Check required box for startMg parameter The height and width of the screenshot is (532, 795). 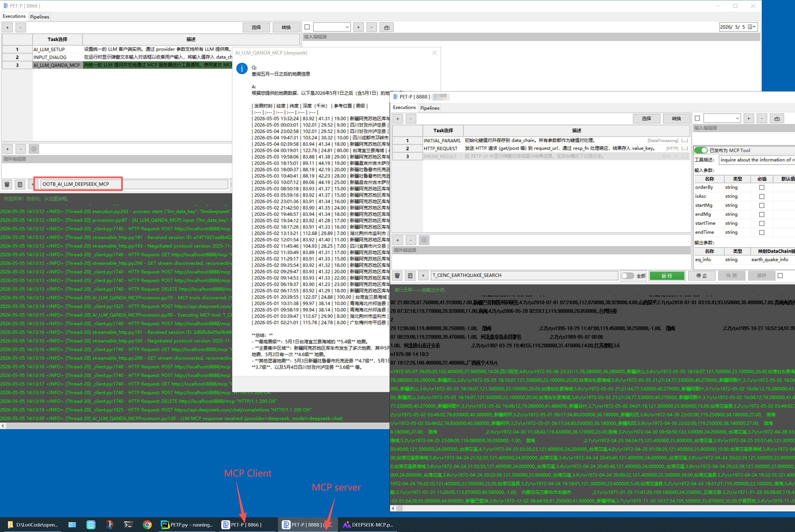(762, 206)
